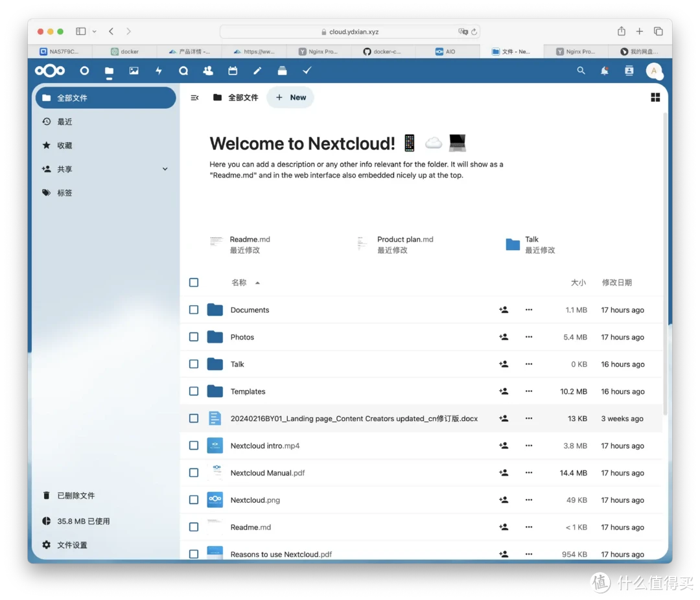Open the Photos app icon
This screenshot has width=700, height=600.
(134, 71)
